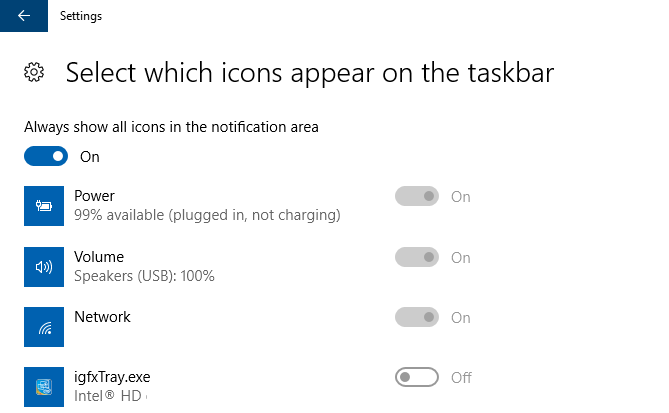Click the Power item label
The image size is (669, 413).
tap(94, 196)
